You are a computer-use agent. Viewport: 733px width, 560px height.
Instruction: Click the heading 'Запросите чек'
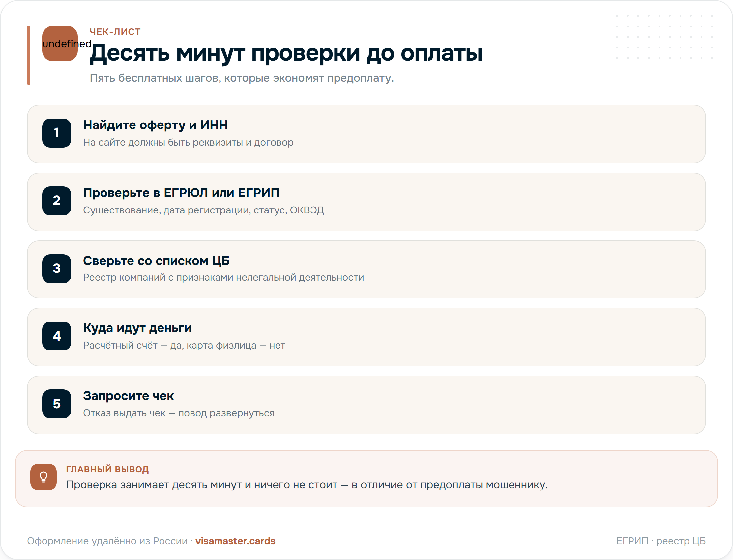pos(129,396)
